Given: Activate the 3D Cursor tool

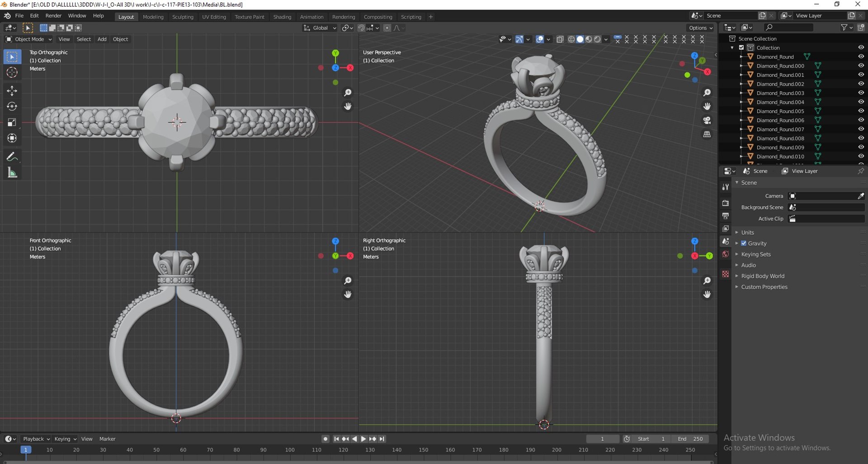Looking at the screenshot, I should pyautogui.click(x=12, y=72).
